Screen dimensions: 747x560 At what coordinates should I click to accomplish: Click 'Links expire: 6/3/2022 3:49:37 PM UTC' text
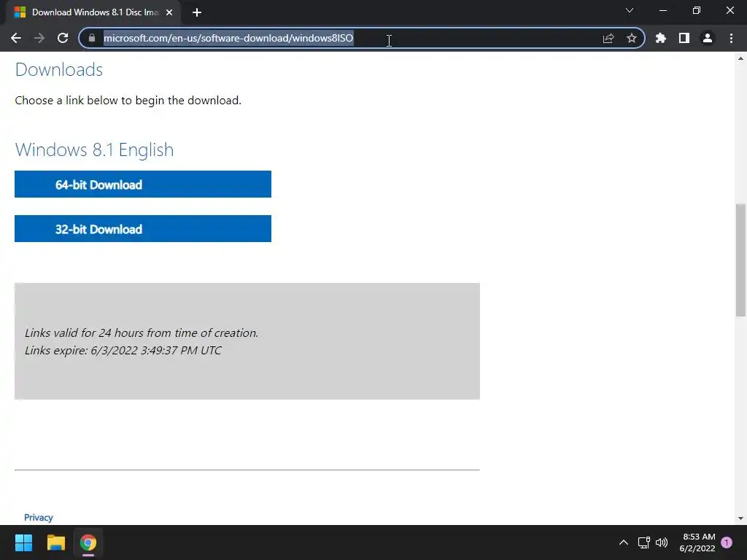pos(123,351)
